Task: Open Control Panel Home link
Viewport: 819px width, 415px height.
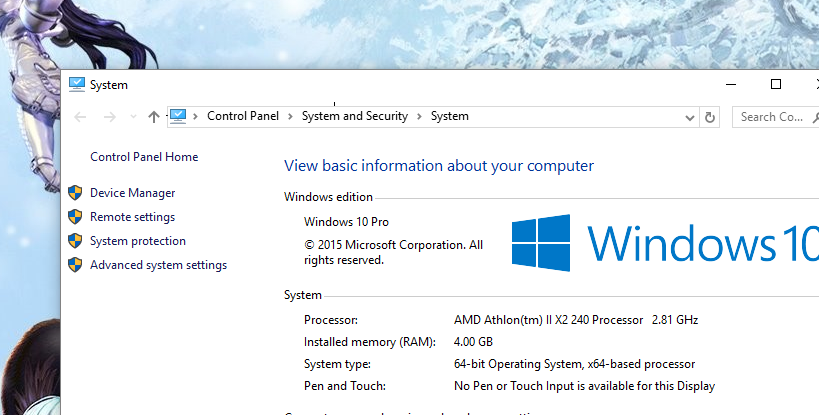Action: [x=144, y=157]
